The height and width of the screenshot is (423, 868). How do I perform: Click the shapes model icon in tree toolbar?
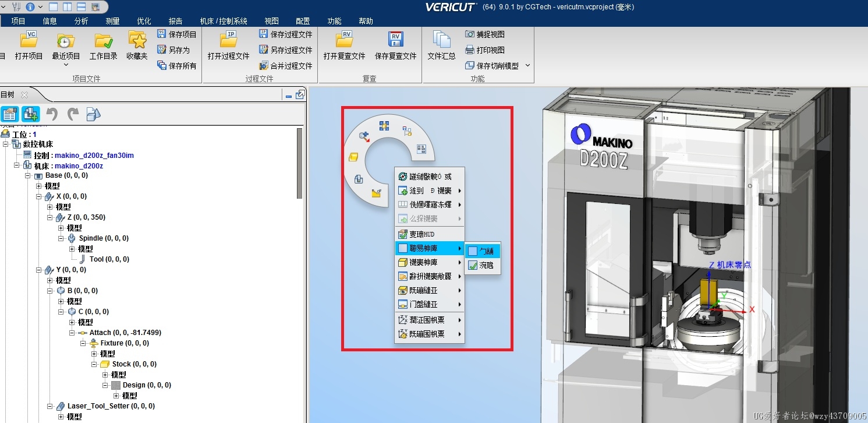(93, 114)
